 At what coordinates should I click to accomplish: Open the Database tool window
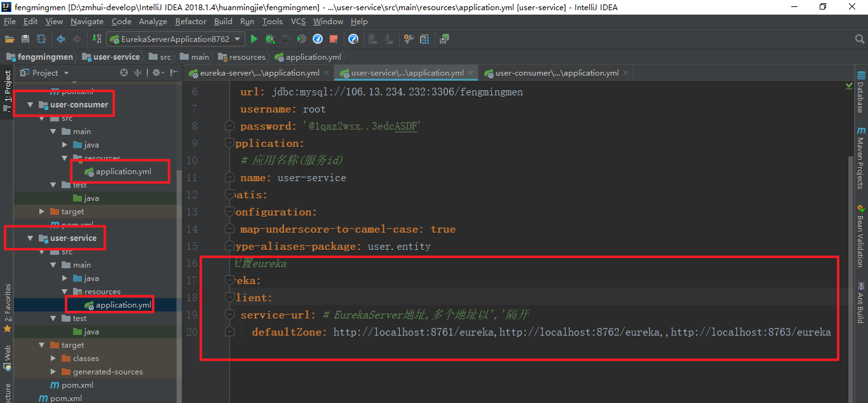click(860, 92)
